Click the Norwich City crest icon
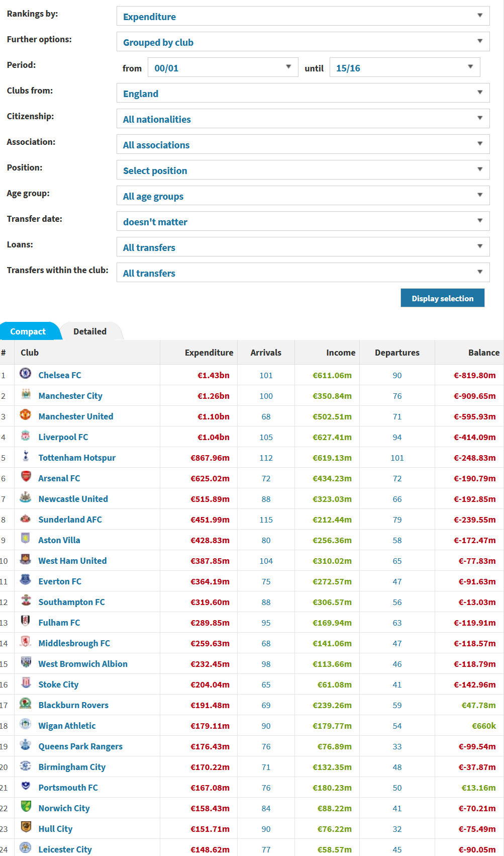Screen dimensions: 504x856 tap(26, 807)
